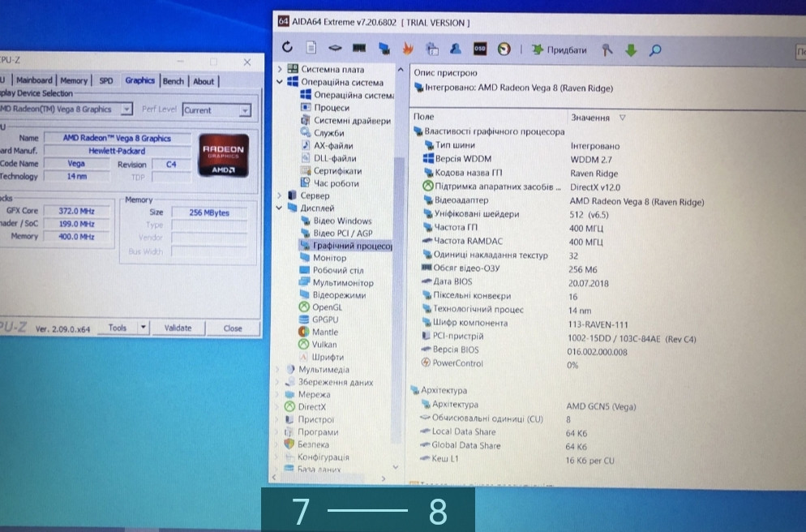Open the Vulkan information page

(323, 344)
